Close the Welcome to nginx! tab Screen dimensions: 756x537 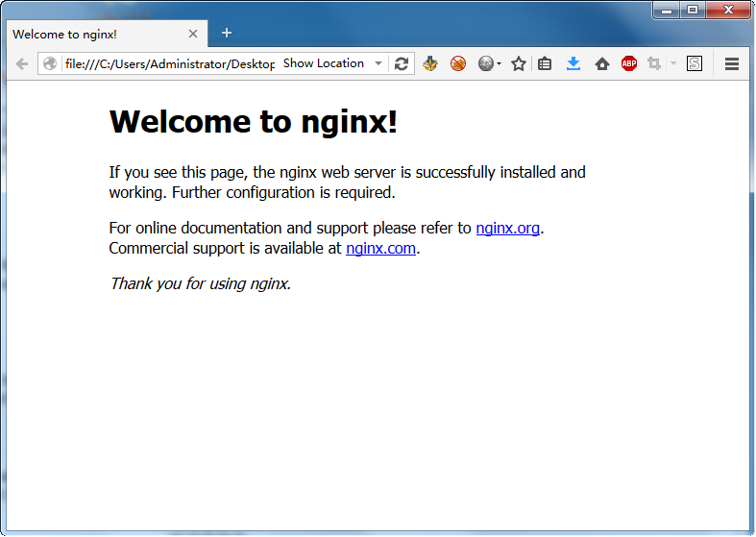click(x=193, y=34)
